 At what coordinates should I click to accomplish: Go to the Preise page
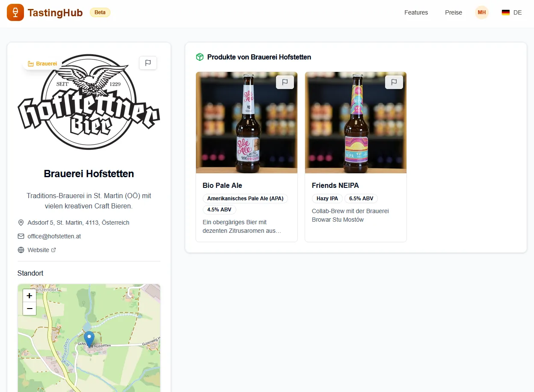454,12
